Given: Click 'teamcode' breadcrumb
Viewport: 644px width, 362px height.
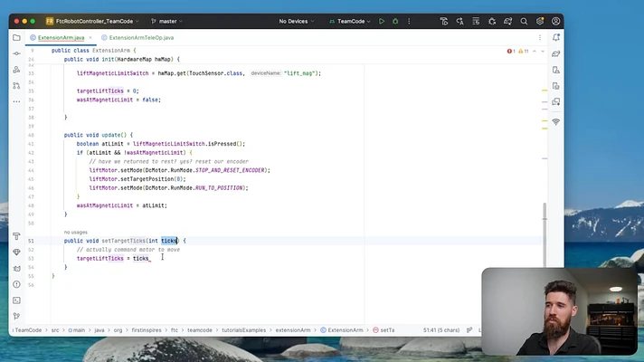Looking at the screenshot, I should pos(200,330).
